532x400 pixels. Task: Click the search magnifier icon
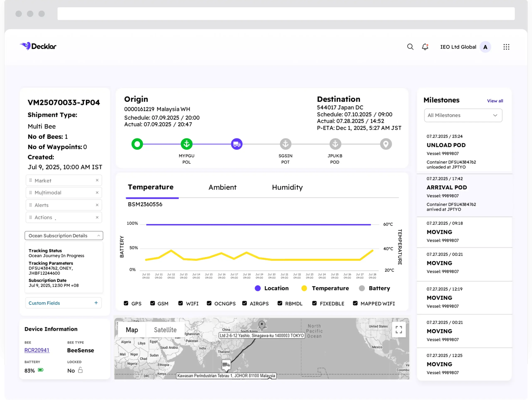[x=410, y=47]
